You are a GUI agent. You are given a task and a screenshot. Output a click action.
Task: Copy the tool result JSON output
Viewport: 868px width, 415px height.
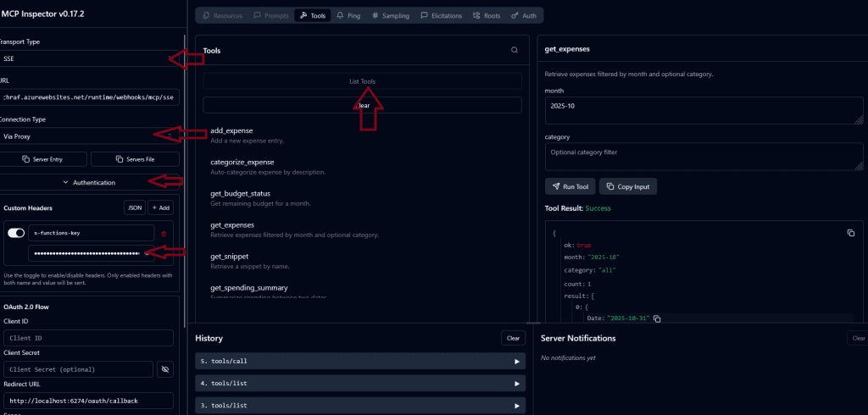[x=850, y=233]
